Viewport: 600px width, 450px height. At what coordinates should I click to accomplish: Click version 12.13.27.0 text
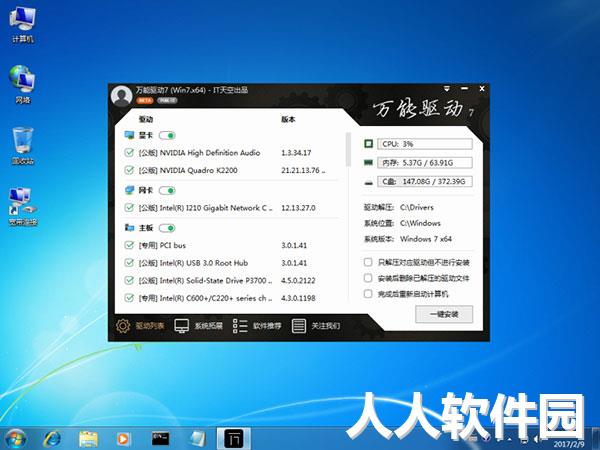tap(298, 208)
